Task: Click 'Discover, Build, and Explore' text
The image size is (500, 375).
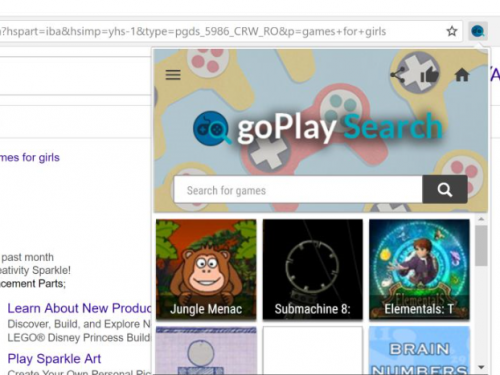Action: click(74, 324)
